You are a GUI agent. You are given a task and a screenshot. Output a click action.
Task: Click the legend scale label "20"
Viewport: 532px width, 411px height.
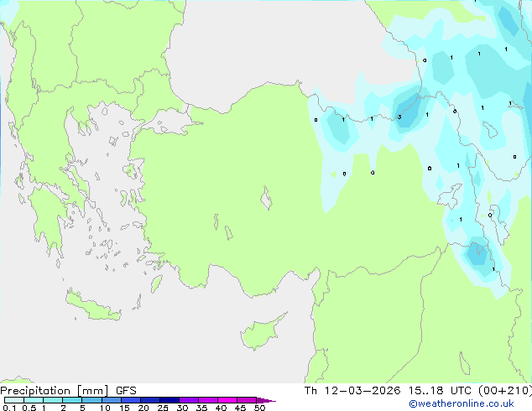click(x=143, y=408)
